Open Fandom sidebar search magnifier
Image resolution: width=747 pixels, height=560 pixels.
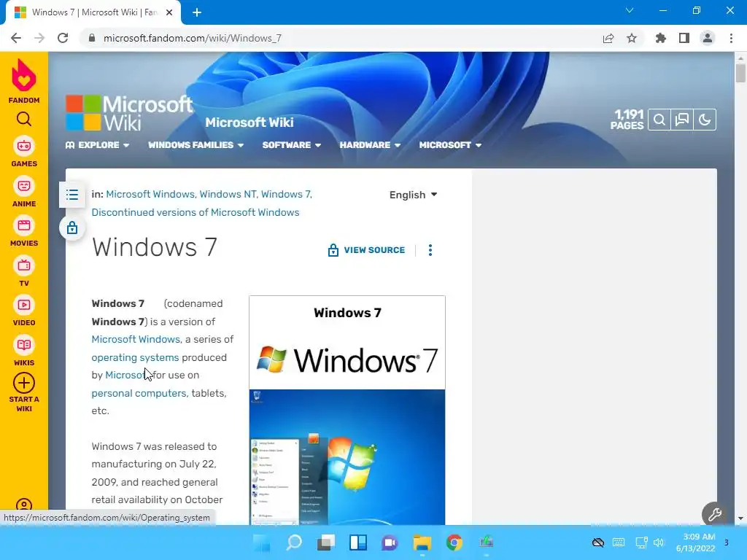(x=24, y=119)
